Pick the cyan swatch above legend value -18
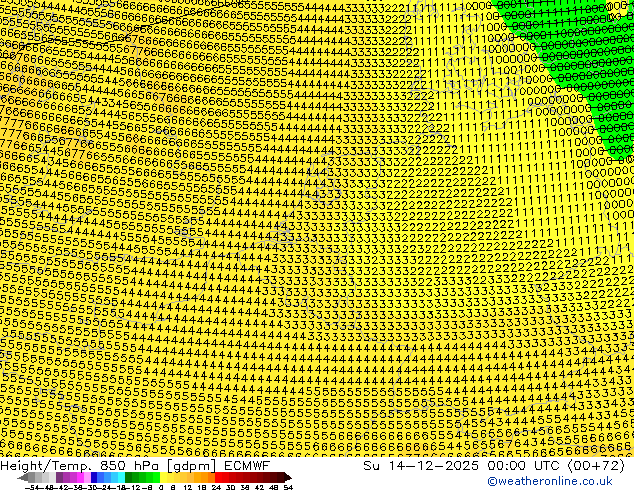This screenshot has height=490, width=634. point(121,477)
